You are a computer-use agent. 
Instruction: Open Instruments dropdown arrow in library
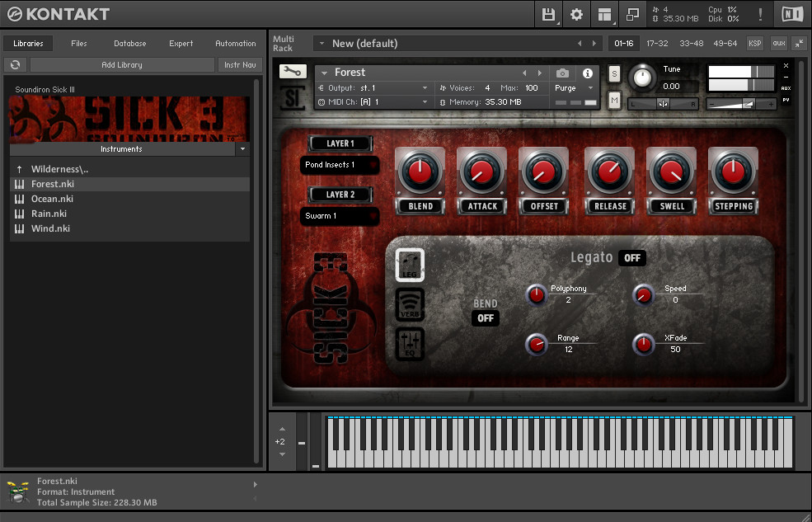coord(242,149)
